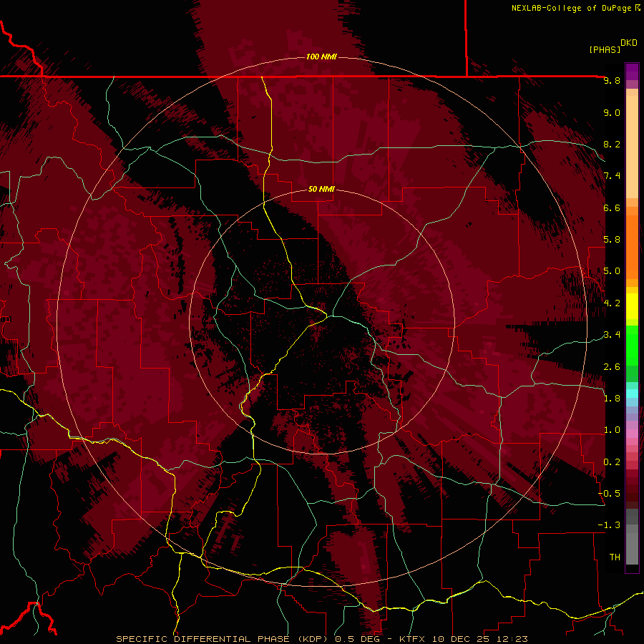The image size is (644, 644).
Task: Click the 3.4 legend value
Action: point(612,335)
